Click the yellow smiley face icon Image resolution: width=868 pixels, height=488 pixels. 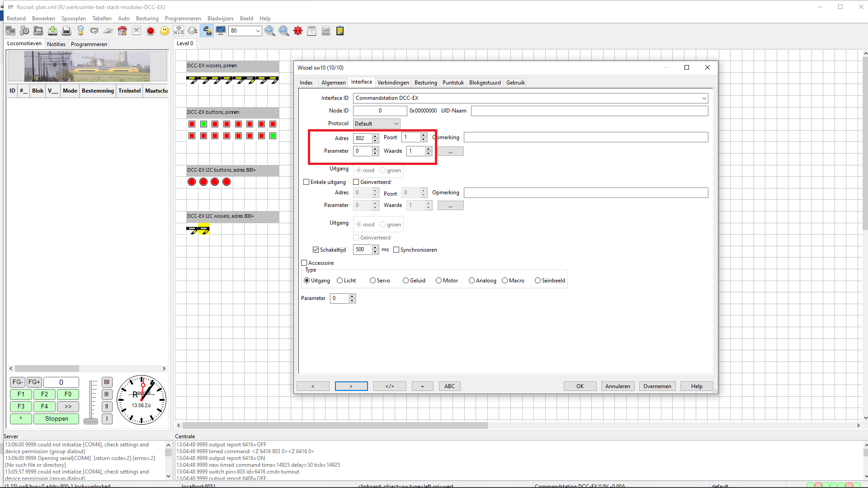coord(165,31)
